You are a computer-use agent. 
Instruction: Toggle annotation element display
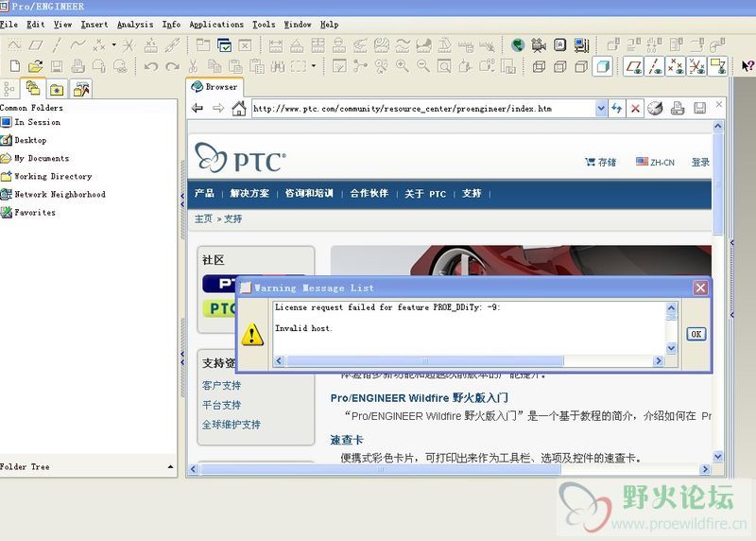point(718,66)
